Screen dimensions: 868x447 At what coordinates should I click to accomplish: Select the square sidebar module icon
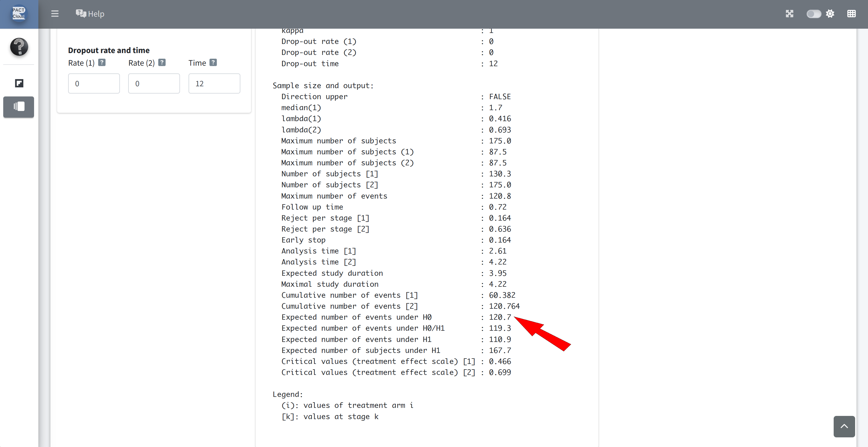(x=19, y=83)
